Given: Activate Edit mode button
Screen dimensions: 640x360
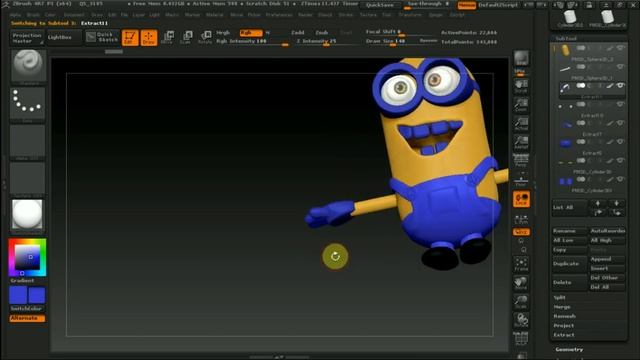Looking at the screenshot, I should coord(130,38).
